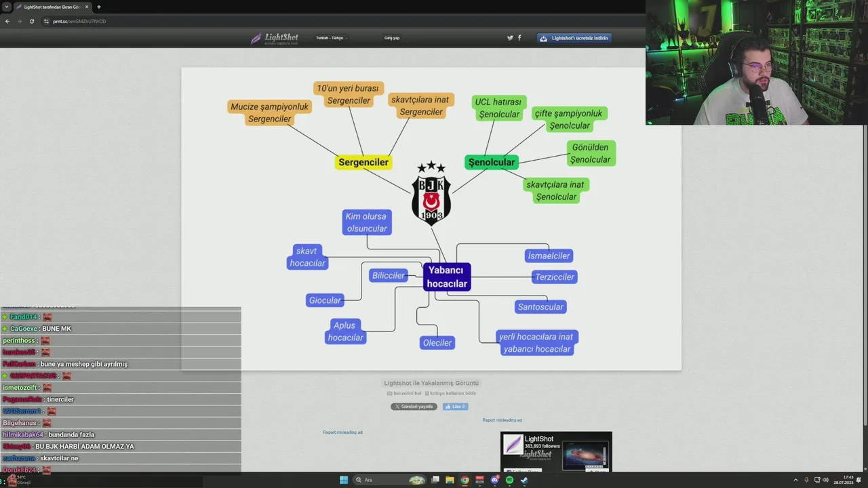Click benzerini bul link
This screenshot has height=488, width=868.
[x=404, y=393]
